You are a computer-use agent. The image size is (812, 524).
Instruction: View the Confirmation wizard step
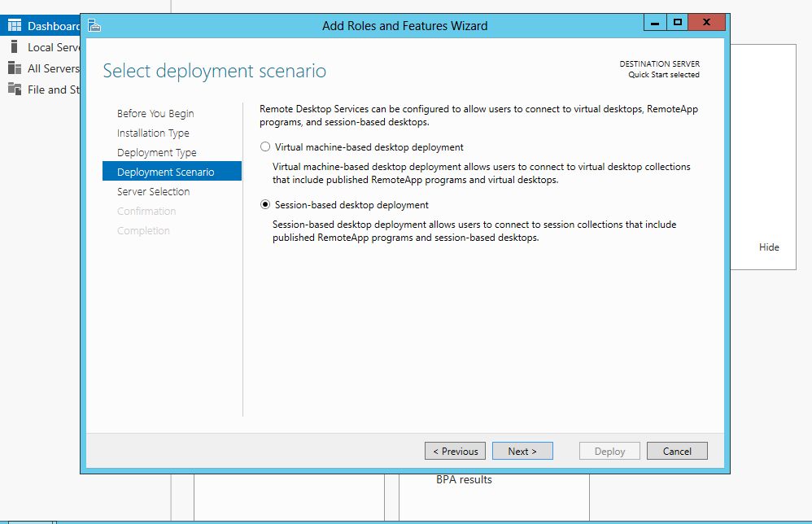click(146, 211)
